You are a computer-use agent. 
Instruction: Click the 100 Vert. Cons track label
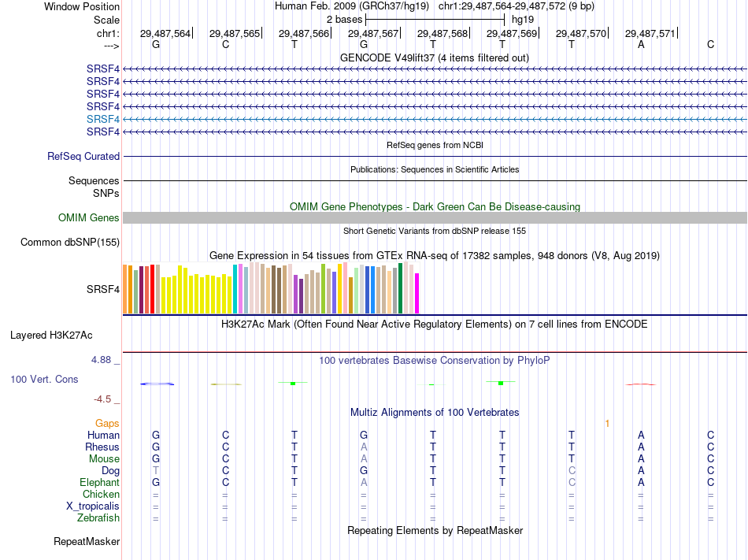pyautogui.click(x=44, y=380)
